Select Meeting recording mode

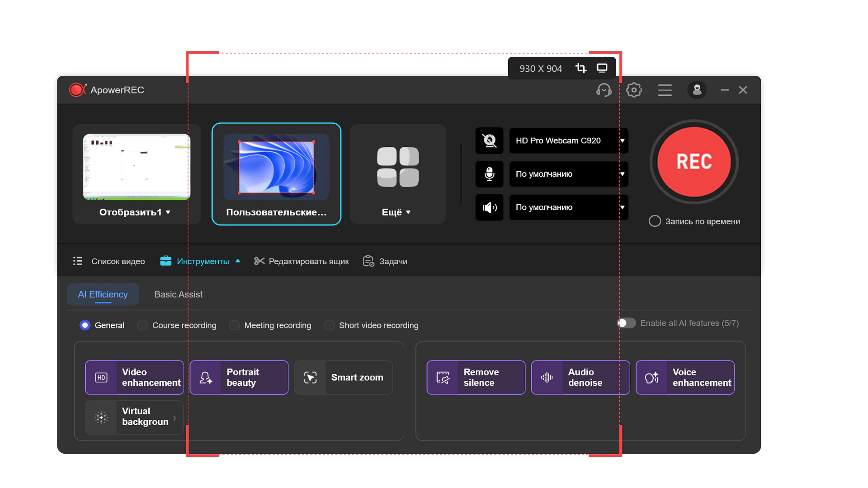pos(234,325)
